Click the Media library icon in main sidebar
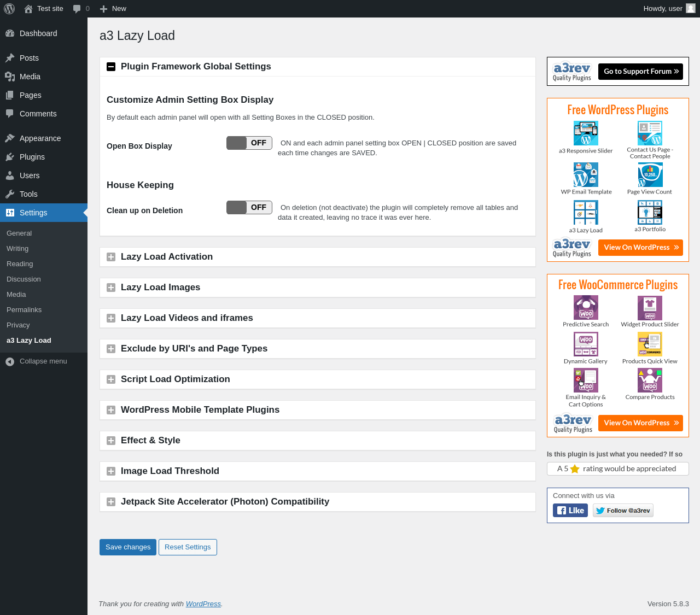Image resolution: width=700 pixels, height=615 pixels. [10, 77]
